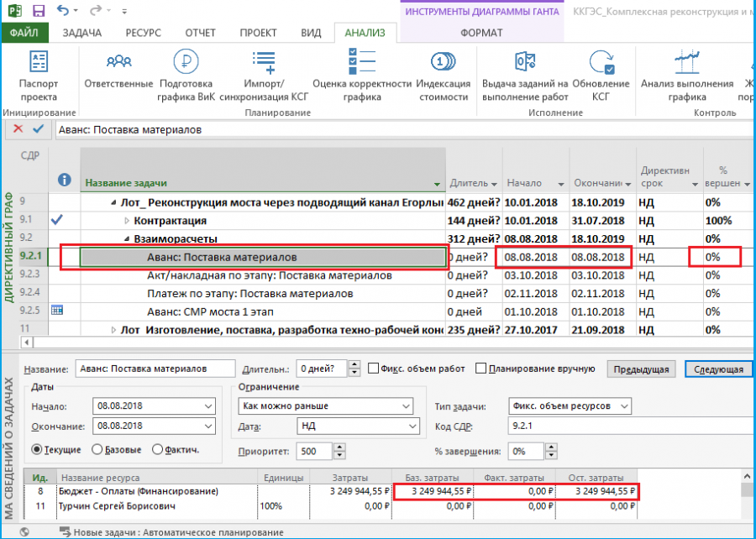This screenshot has height=539, width=756.
Task: Click the Ответственные people icon
Action: (118, 61)
